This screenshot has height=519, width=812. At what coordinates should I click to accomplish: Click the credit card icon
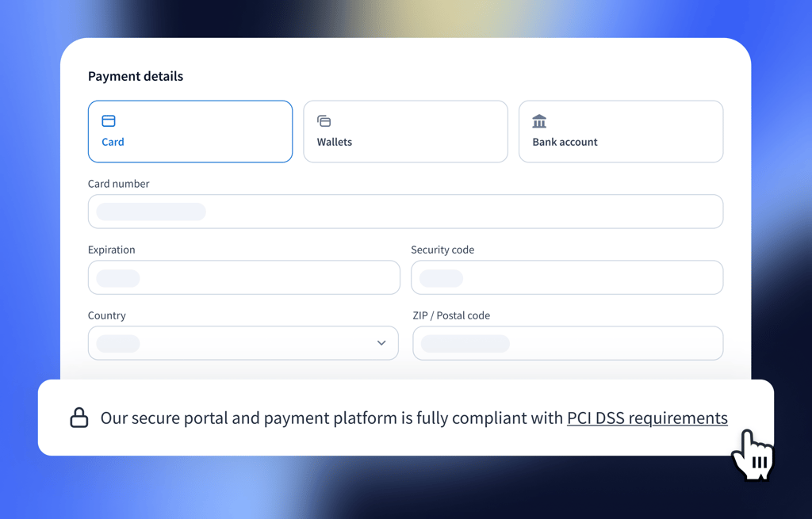tap(109, 121)
